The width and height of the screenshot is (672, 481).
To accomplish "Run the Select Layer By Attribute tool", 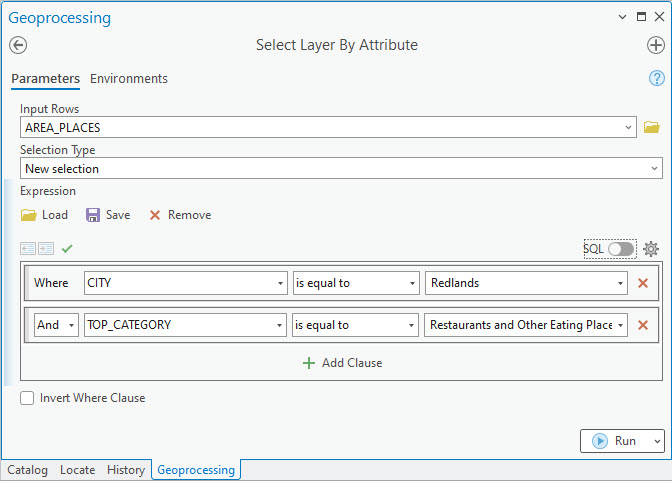I will click(x=614, y=441).
